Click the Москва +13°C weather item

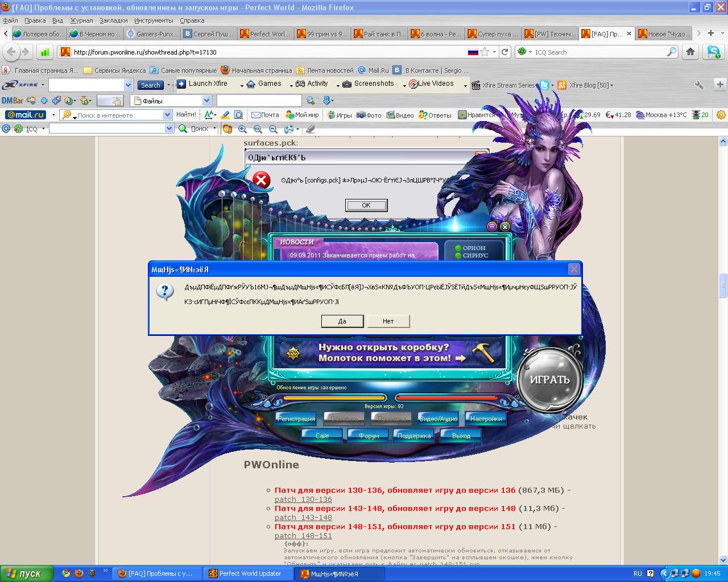[661, 115]
